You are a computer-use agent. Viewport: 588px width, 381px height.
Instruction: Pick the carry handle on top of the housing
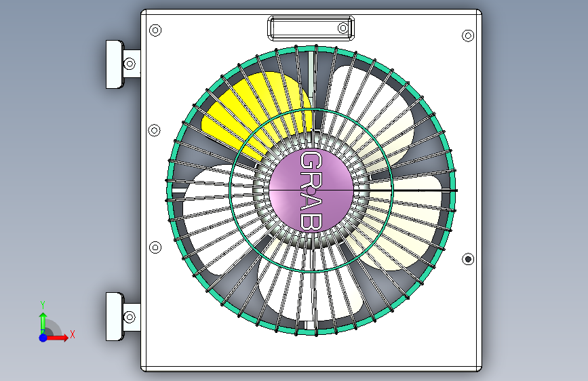311,28
